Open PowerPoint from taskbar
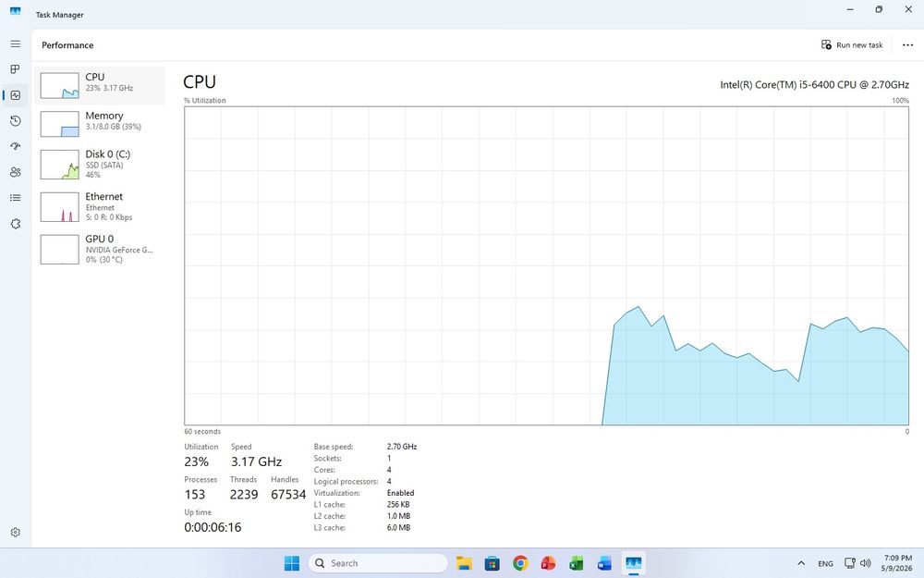The image size is (924, 578). tap(548, 563)
